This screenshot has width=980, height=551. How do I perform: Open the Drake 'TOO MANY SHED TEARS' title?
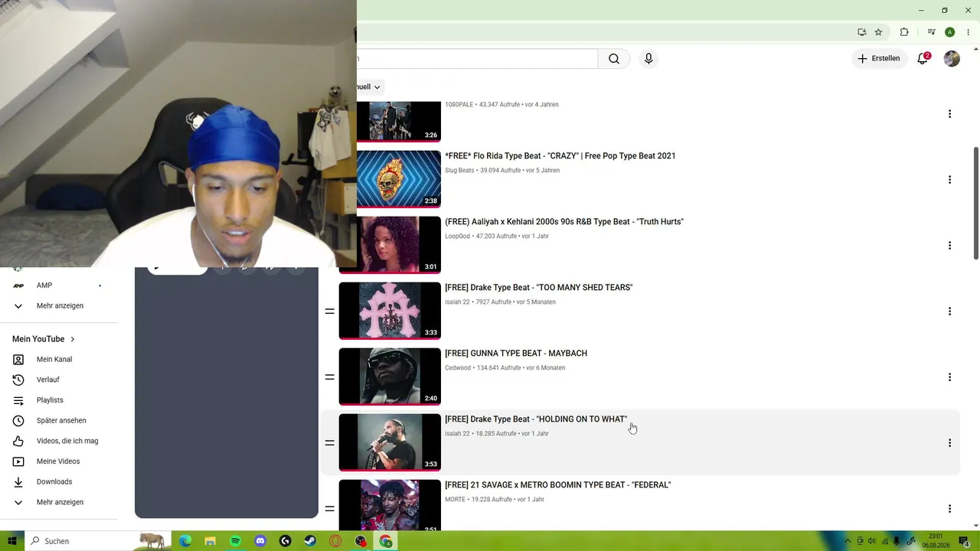click(539, 288)
